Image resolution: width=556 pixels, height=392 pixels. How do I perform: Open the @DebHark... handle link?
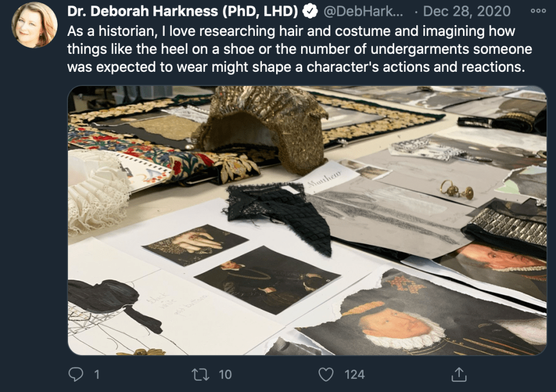364,11
